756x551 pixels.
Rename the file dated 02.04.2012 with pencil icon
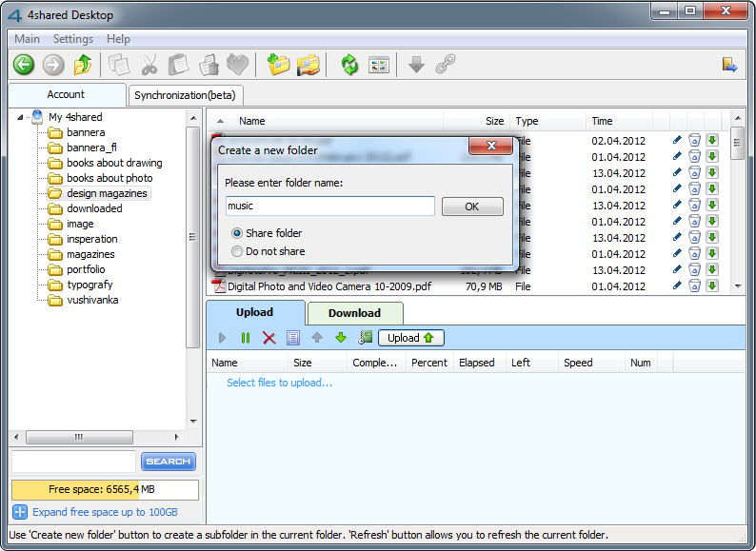pyautogui.click(x=677, y=140)
